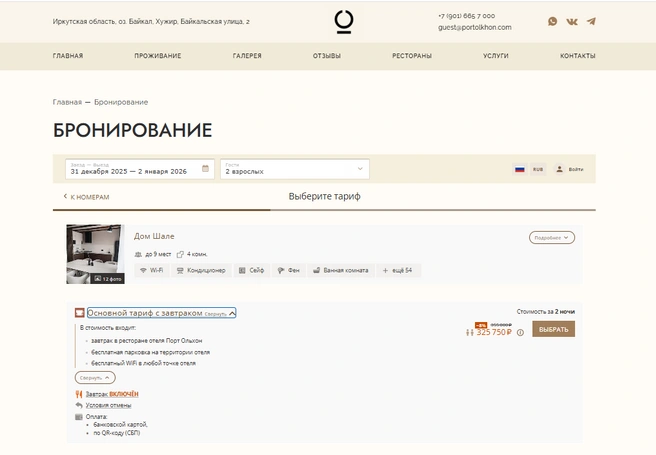
Task: Click the user profile icon near Войти
Action: tap(559, 169)
